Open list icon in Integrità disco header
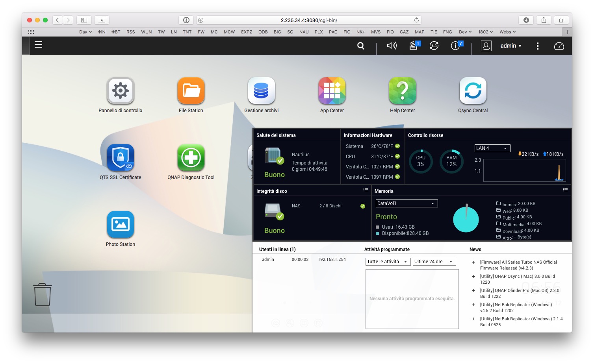This screenshot has width=594, height=364. [366, 190]
